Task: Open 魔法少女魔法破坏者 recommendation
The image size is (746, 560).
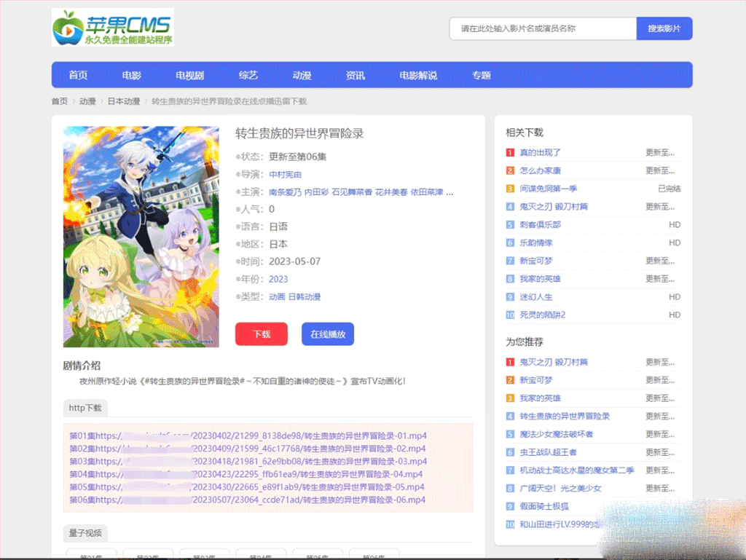Action: tap(556, 435)
